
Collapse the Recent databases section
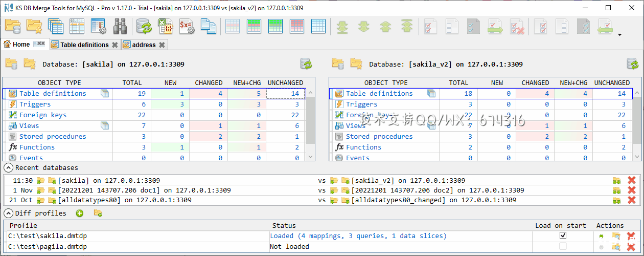[8, 167]
